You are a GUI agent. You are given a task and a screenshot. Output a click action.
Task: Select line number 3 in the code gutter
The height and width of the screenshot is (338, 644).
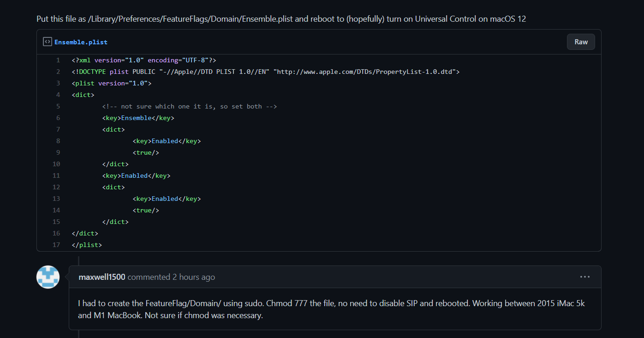pyautogui.click(x=58, y=83)
